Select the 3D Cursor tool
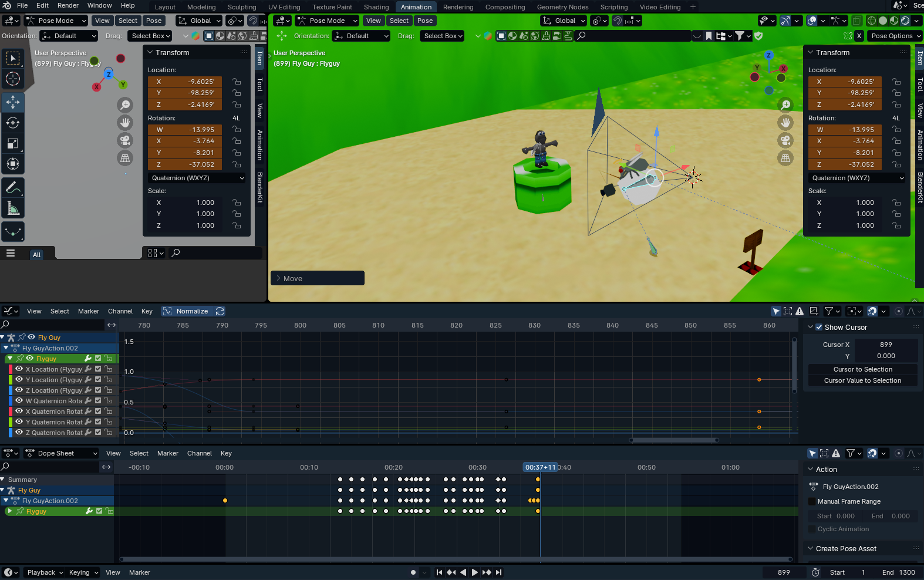 [13, 79]
